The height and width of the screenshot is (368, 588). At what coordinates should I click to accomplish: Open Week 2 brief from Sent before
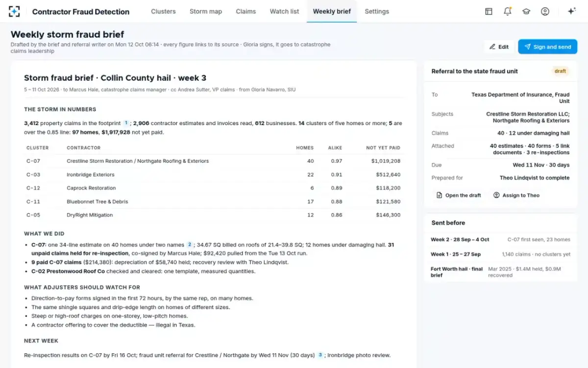(500, 239)
